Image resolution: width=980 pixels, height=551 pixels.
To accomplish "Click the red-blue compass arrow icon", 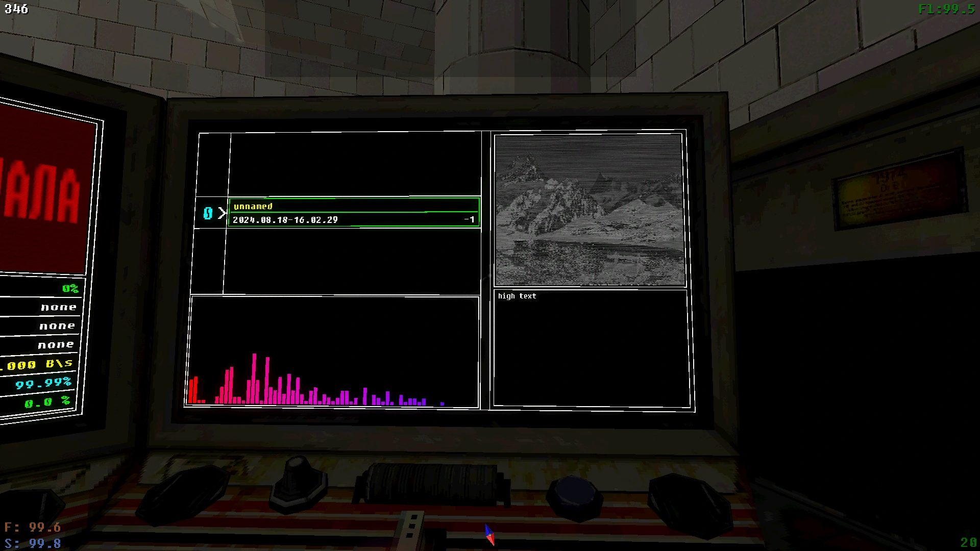I will click(x=489, y=535).
